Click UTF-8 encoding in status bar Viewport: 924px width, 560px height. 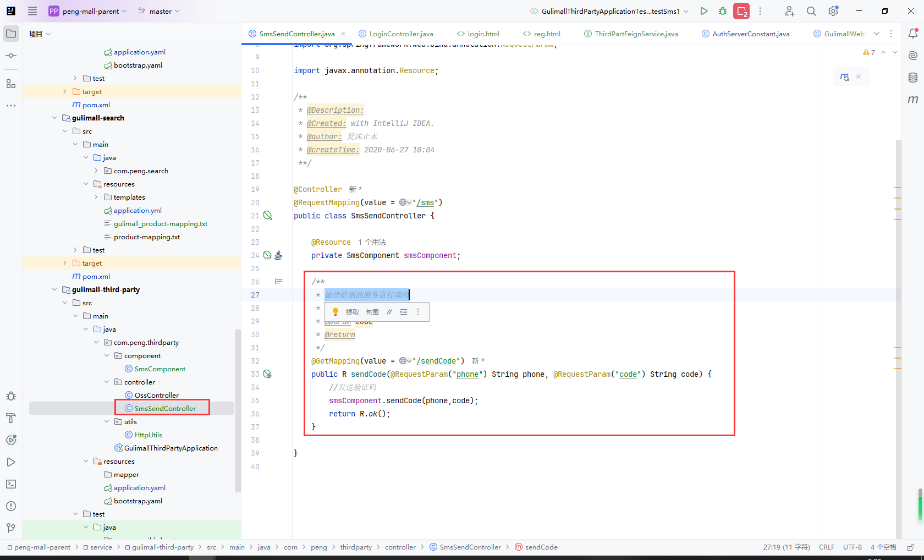coord(852,547)
